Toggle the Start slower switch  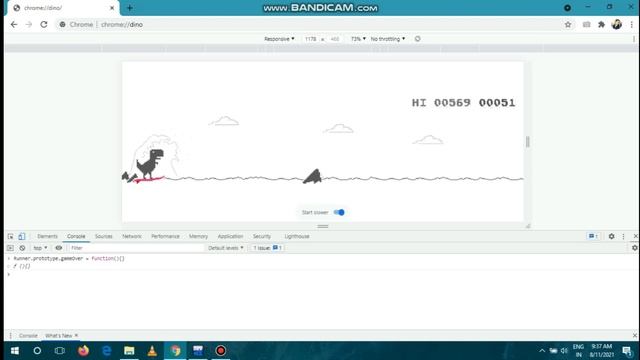[339, 212]
